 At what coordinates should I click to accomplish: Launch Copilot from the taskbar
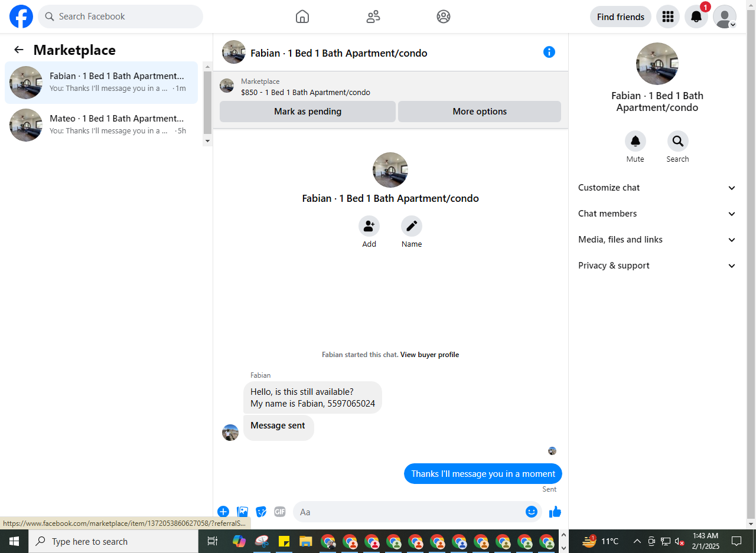(239, 541)
